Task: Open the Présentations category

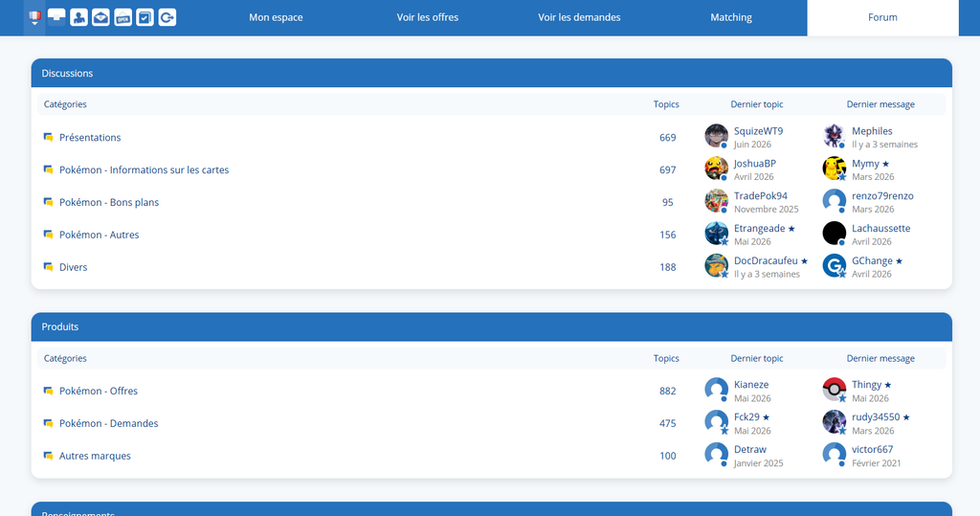Action: click(x=90, y=138)
